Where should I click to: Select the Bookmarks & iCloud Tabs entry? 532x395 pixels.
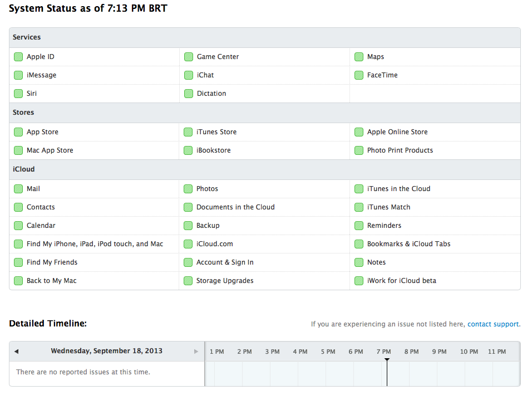[408, 244]
